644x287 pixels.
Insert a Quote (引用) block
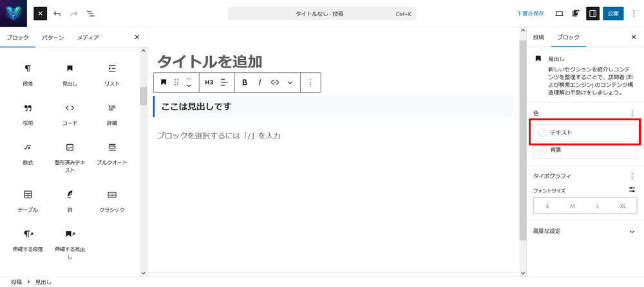click(28, 113)
